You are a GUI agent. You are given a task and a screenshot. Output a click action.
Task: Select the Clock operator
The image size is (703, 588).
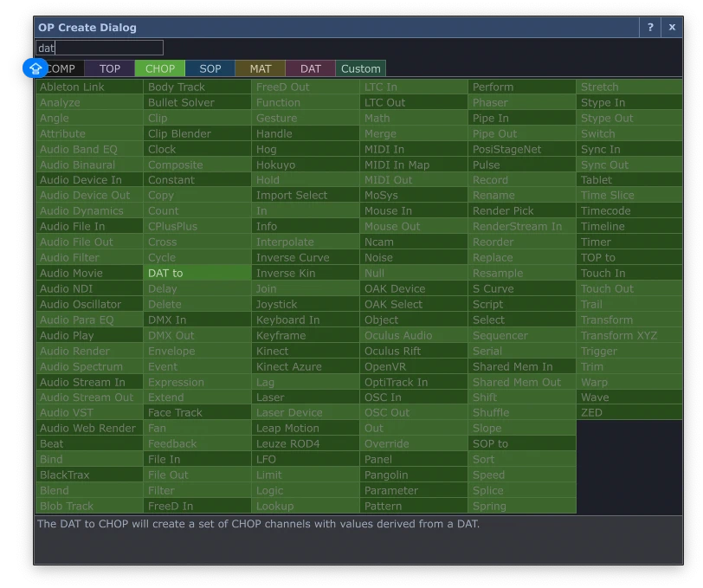coord(197,149)
